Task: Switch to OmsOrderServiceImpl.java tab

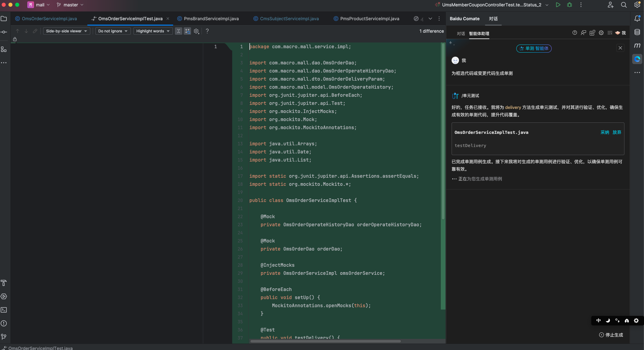Action: coord(46,19)
